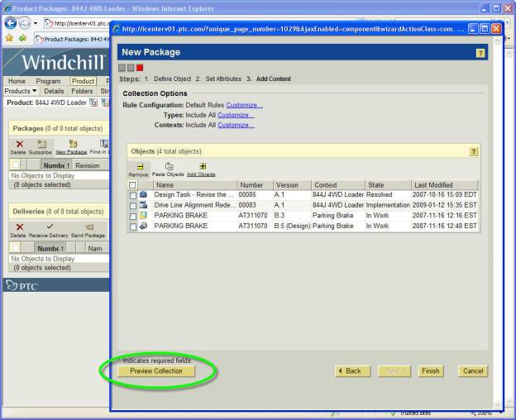Screen dimensions: 516x420
Task: Open Home tab in Windchill window
Action: pyautogui.click(x=17, y=81)
